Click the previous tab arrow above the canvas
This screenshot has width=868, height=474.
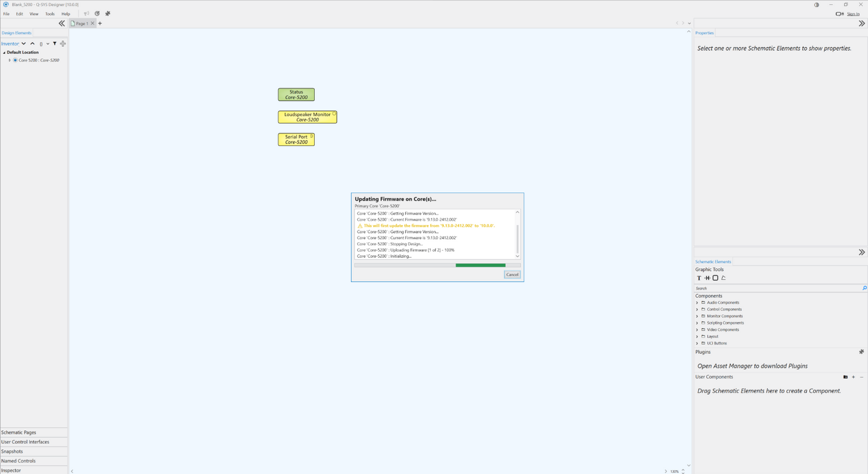click(x=677, y=23)
